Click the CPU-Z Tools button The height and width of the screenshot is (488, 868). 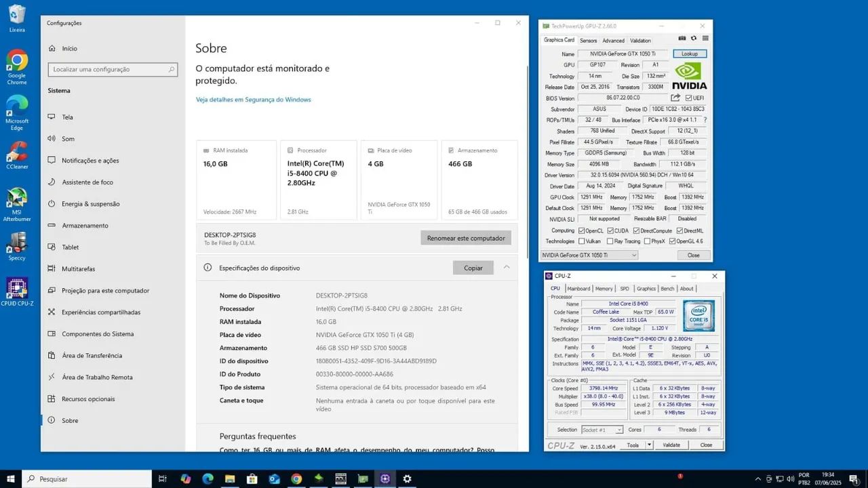click(633, 445)
